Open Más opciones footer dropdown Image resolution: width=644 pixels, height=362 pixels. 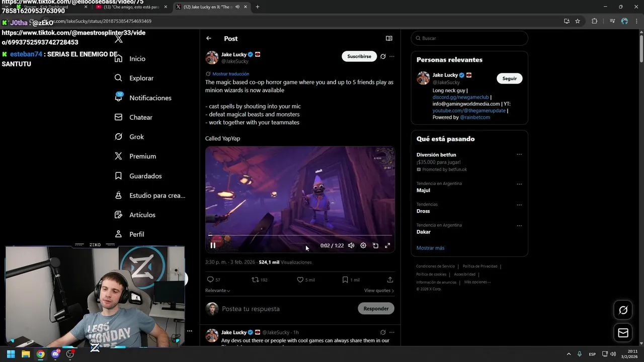[477, 282]
